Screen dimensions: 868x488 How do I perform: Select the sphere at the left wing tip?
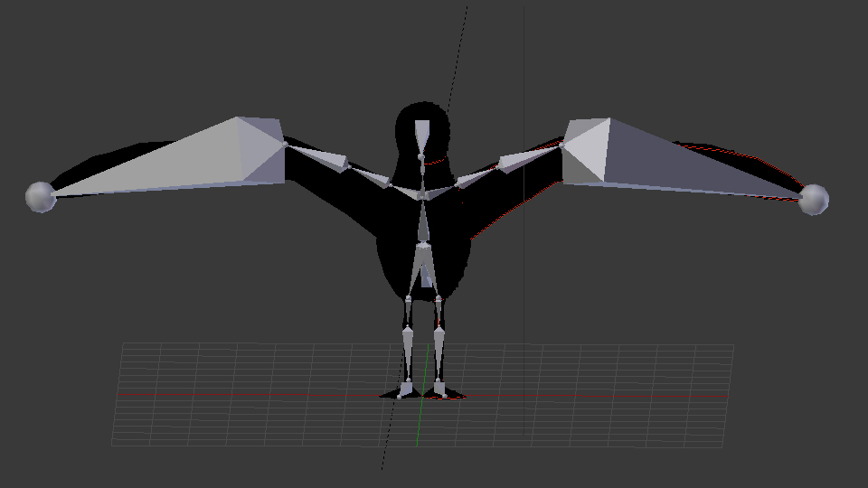tap(41, 197)
